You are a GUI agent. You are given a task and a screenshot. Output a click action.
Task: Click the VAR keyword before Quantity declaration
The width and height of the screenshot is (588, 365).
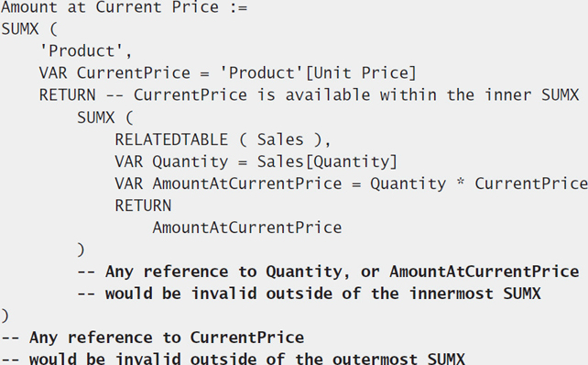pyautogui.click(x=128, y=161)
